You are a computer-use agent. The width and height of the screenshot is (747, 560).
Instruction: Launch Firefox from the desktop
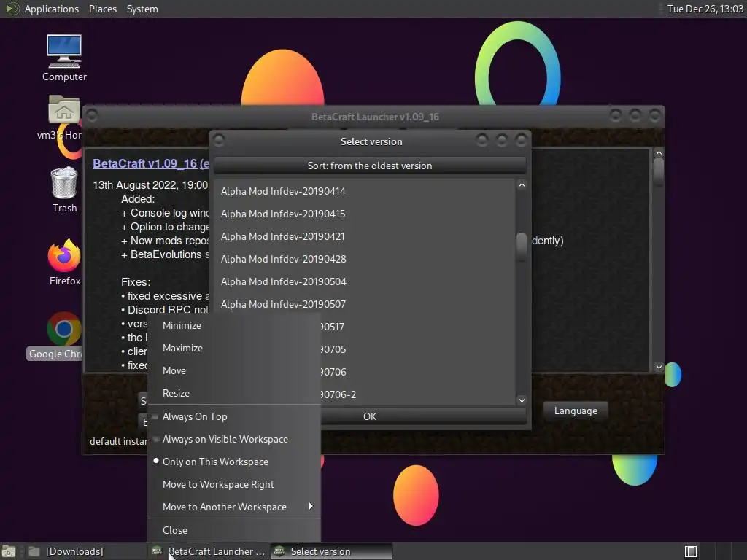(x=64, y=262)
